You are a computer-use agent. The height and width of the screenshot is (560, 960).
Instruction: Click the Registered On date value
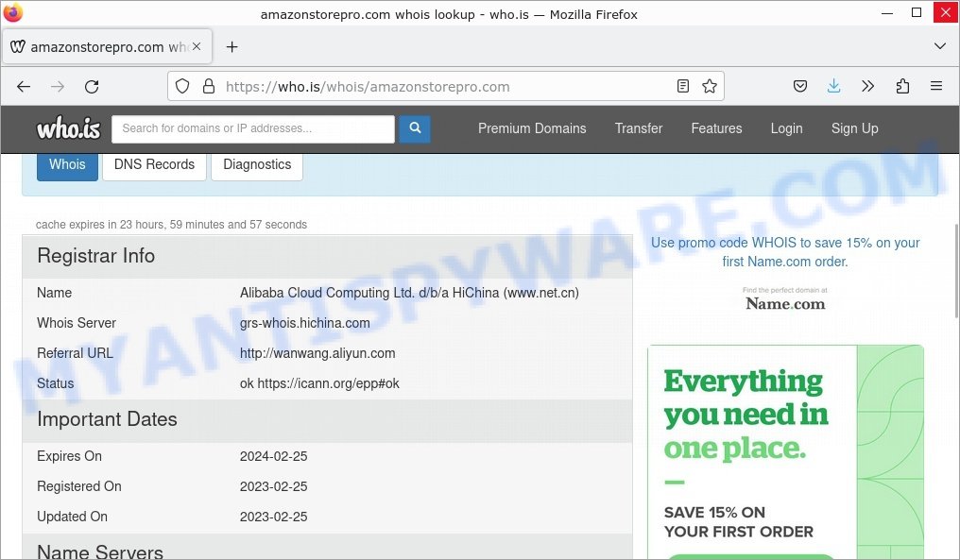pyautogui.click(x=274, y=486)
